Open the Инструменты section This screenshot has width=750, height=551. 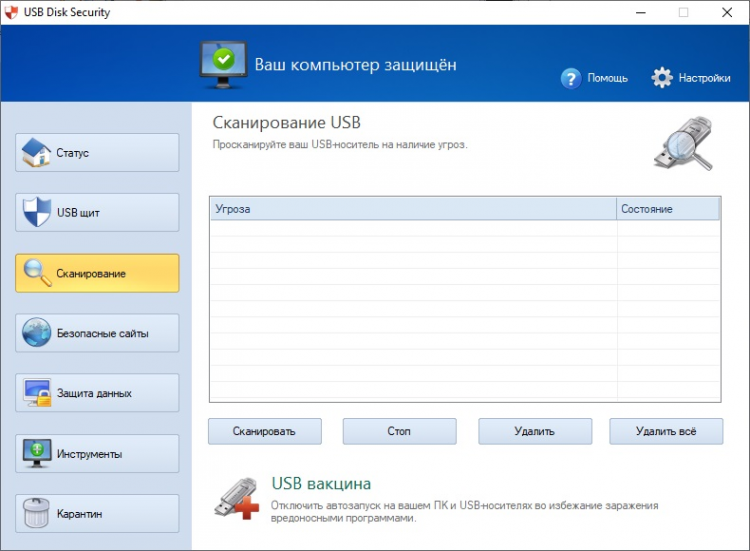point(97,453)
